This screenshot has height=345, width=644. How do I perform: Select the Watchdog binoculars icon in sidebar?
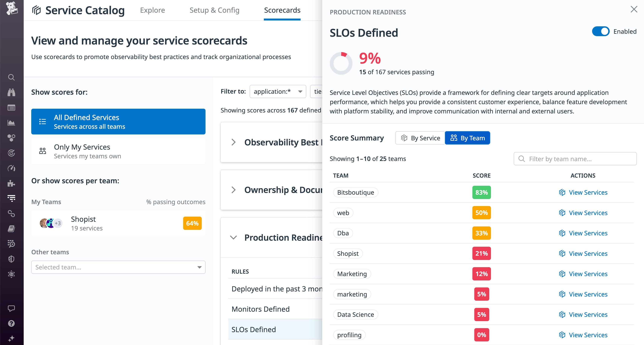click(12, 93)
